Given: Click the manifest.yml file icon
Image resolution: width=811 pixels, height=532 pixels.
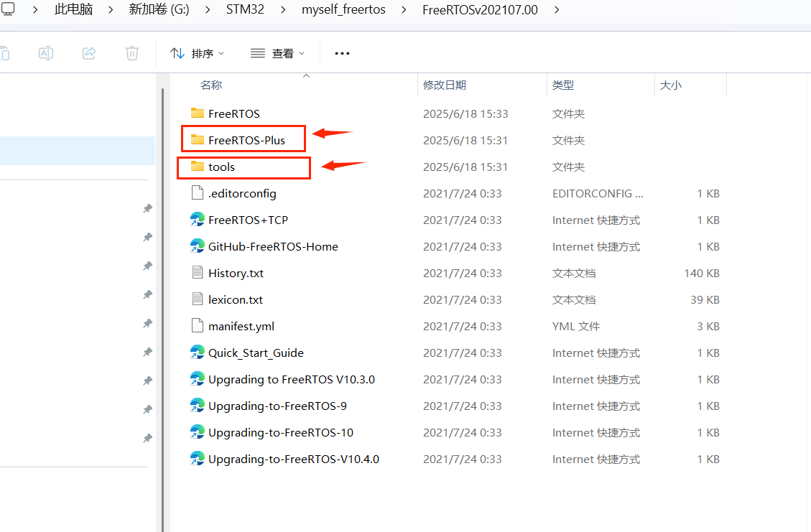Looking at the screenshot, I should pyautogui.click(x=197, y=326).
